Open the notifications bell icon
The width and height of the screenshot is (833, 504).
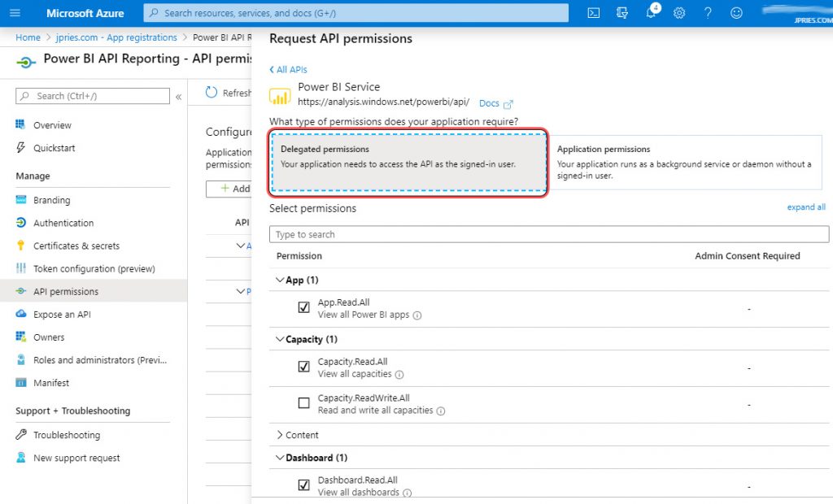coord(651,13)
